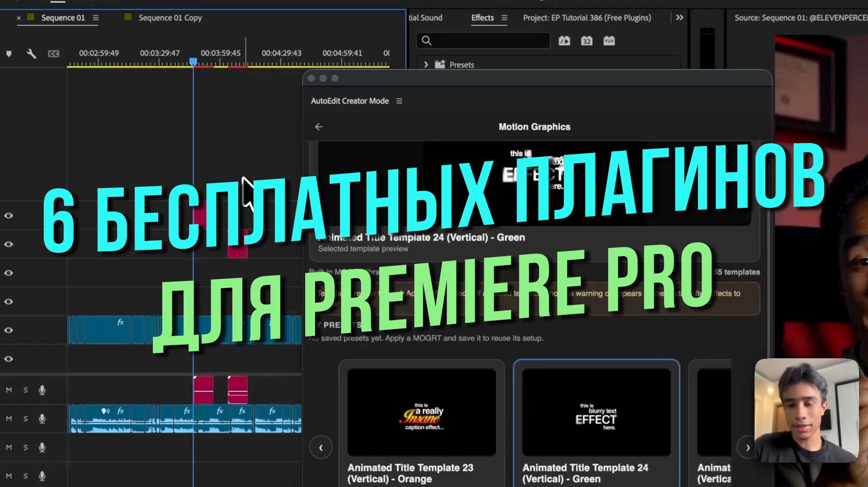Select Animated Title Template 23 Orange thumbnail
Image resolution: width=868 pixels, height=487 pixels.
(x=421, y=412)
